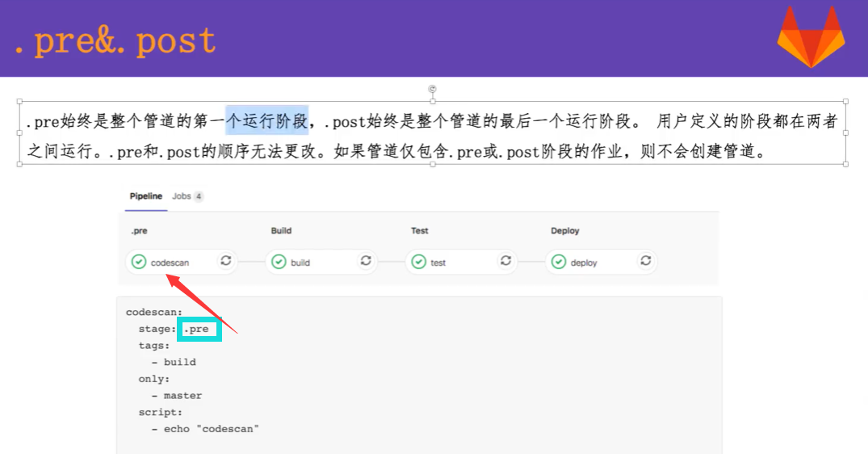The image size is (868, 454).
Task: Click the Test stage heading
Action: [x=420, y=230]
